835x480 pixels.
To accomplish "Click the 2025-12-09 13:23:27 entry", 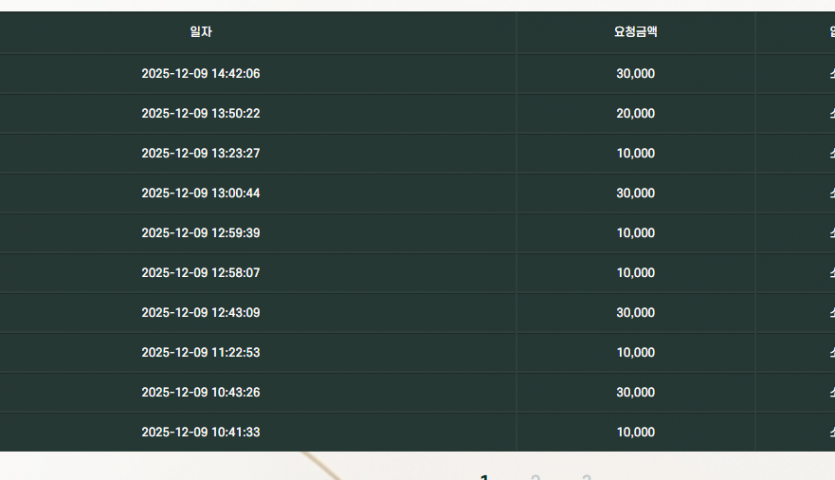I will click(200, 153).
